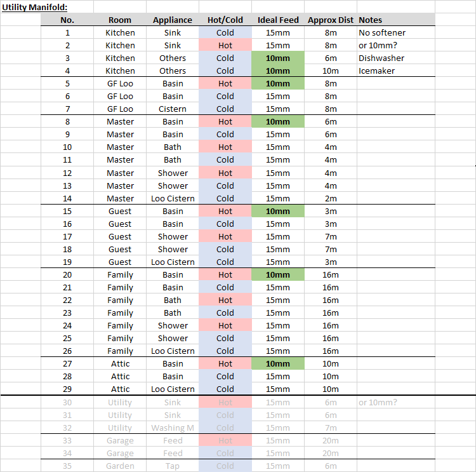Select row number 20 cell

tap(67, 274)
